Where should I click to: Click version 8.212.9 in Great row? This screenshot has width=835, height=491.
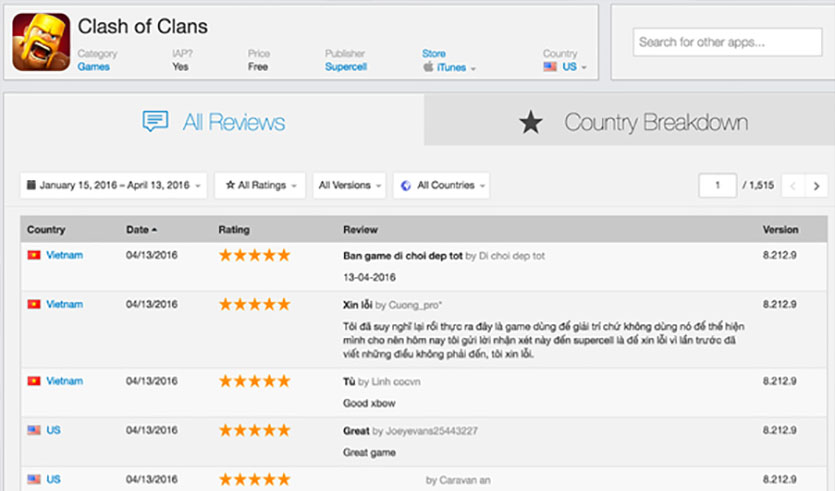point(780,430)
